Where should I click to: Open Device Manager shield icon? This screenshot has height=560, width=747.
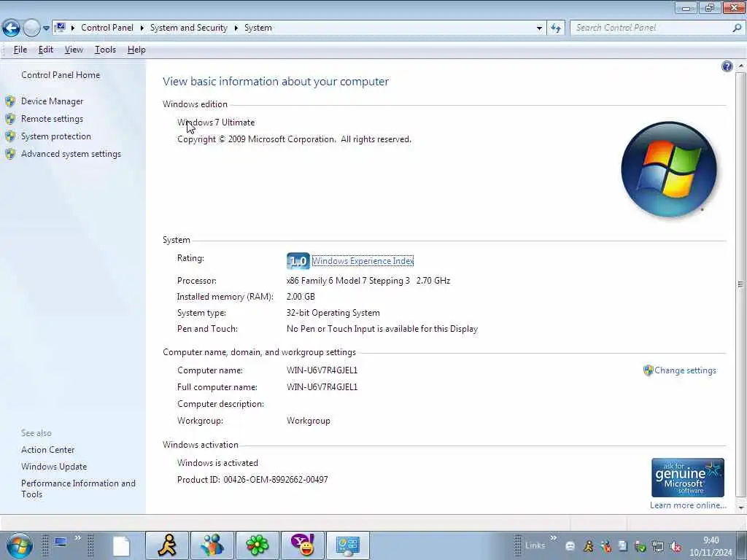tap(10, 101)
